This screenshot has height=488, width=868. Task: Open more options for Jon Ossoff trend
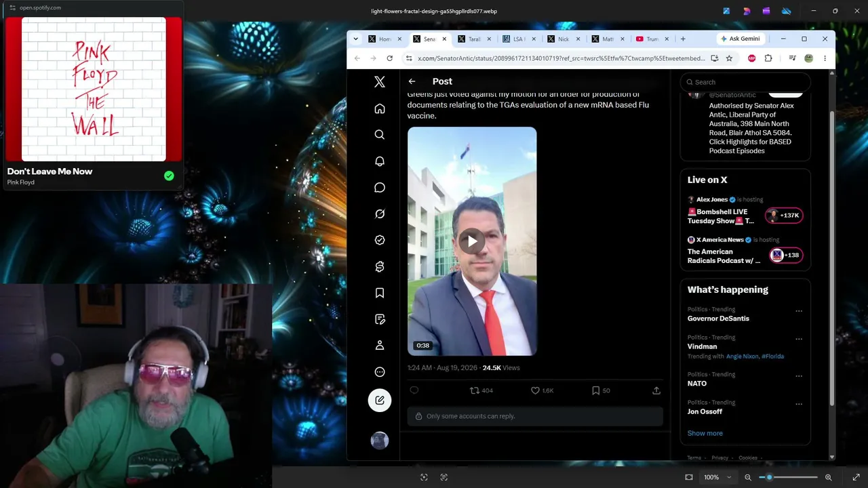pos(799,404)
